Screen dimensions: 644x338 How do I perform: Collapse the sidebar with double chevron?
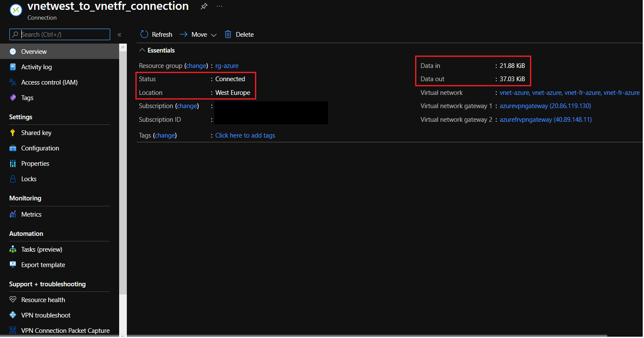pyautogui.click(x=120, y=35)
